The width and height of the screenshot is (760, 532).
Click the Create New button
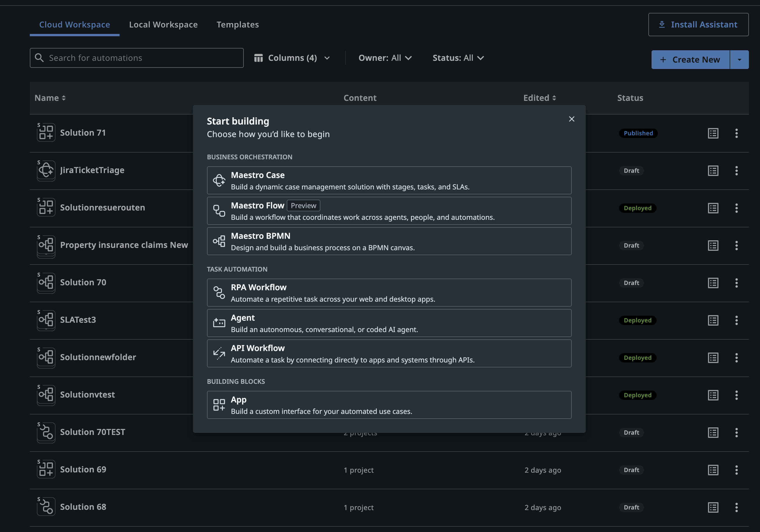[x=690, y=60]
